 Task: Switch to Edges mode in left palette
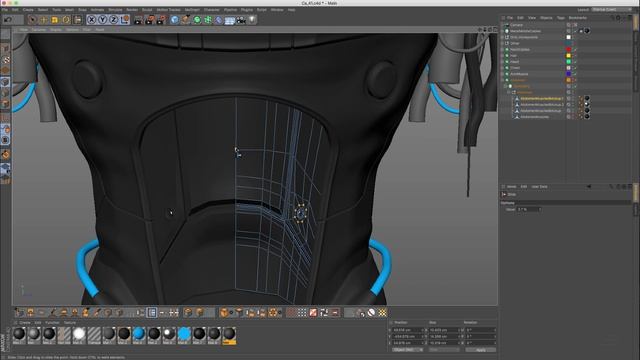[5, 93]
